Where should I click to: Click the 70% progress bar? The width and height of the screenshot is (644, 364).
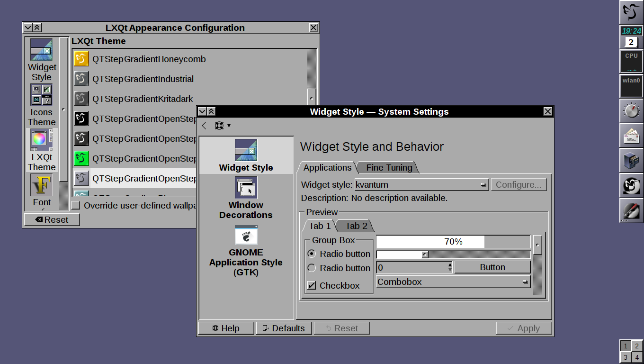tap(453, 242)
